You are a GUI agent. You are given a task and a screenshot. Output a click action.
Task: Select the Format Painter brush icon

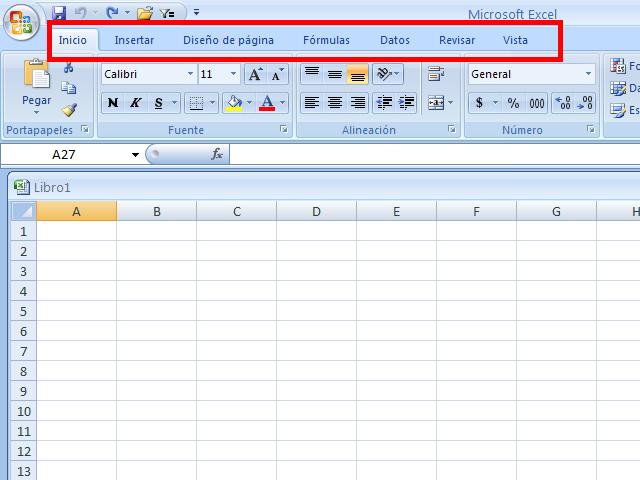tap(69, 110)
